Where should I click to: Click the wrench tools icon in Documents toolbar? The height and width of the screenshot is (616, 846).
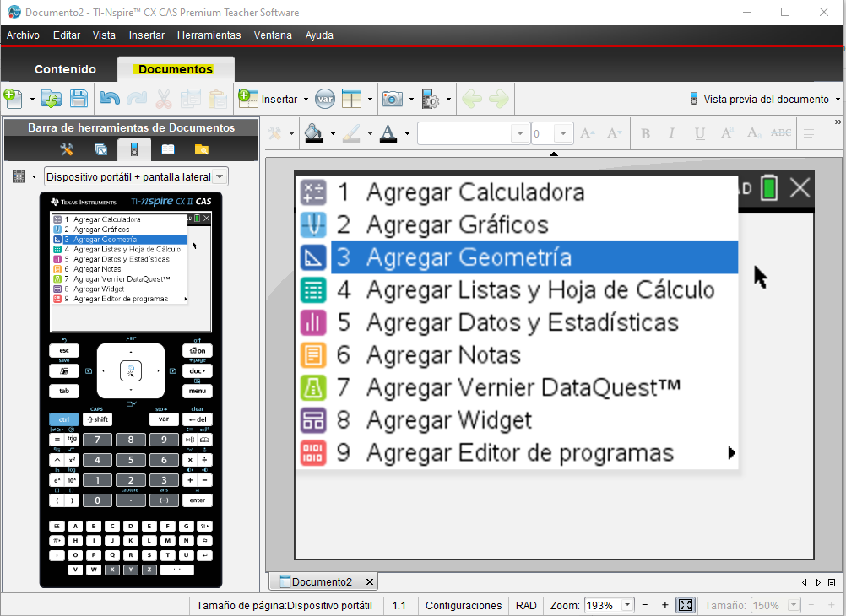tap(65, 149)
